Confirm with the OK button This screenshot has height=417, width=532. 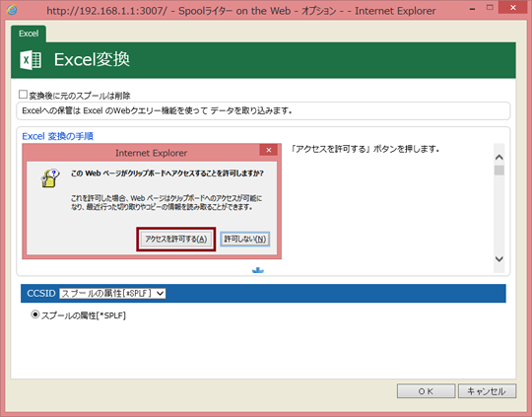(x=426, y=391)
